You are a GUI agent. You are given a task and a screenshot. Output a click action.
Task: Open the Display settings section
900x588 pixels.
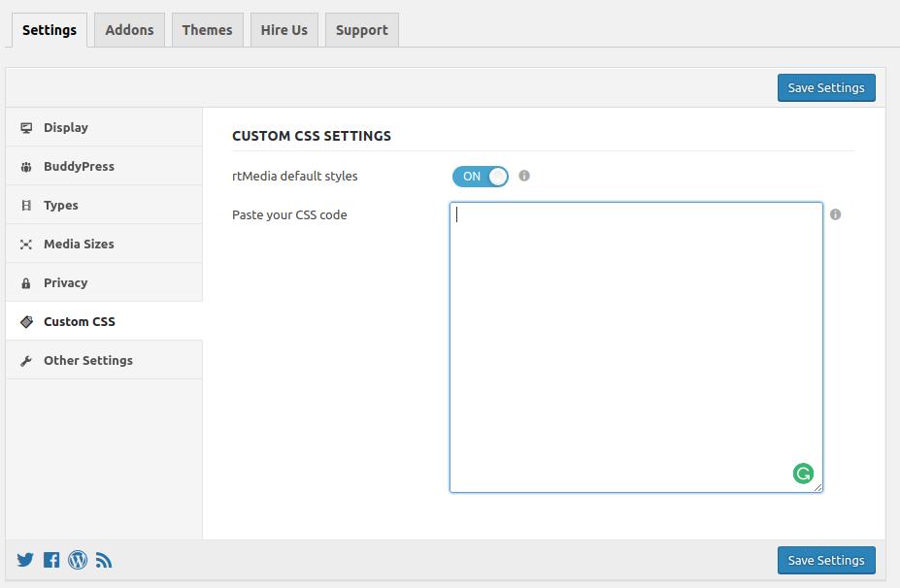(66, 127)
